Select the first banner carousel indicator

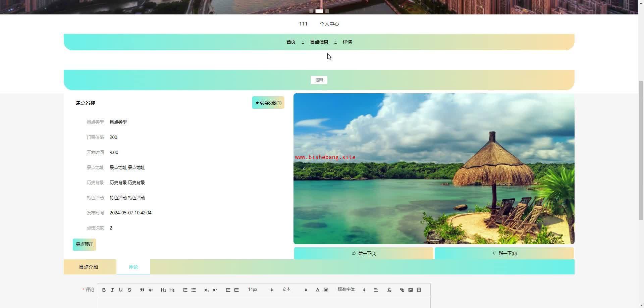[311, 11]
